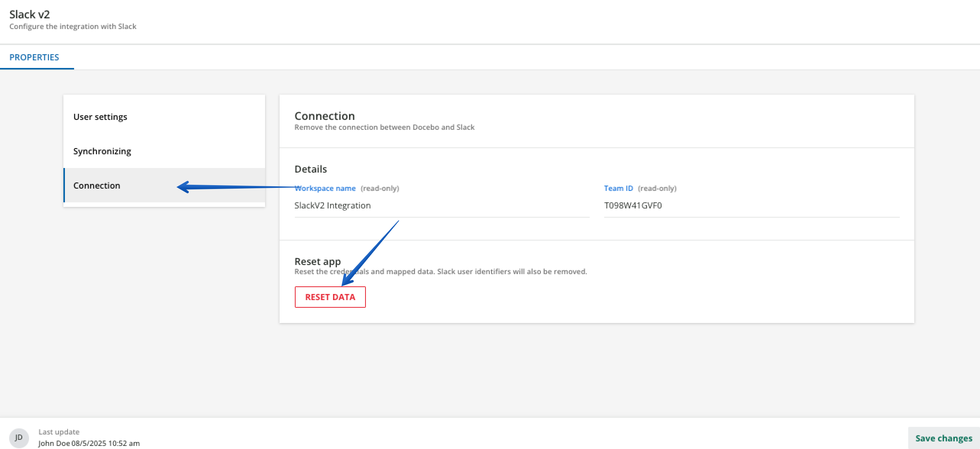Click the John Doe name label

tap(55, 443)
